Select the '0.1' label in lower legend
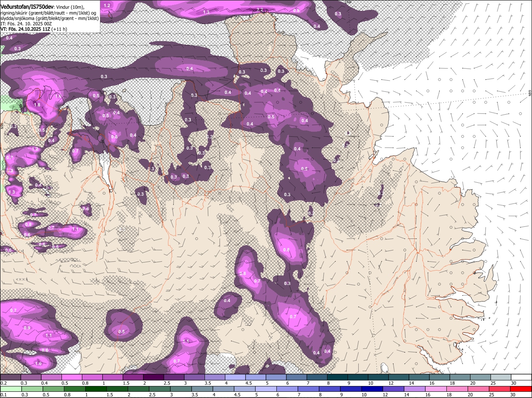Viewport: 532px width, 398px height. [3, 395]
